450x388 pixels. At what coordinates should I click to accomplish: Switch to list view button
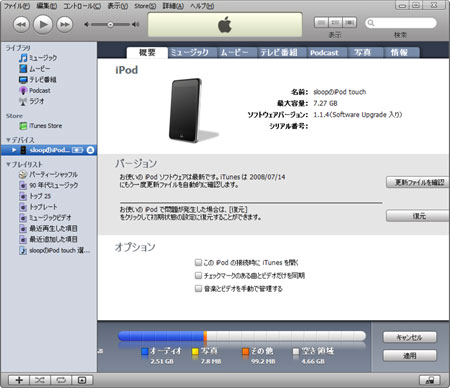click(x=321, y=23)
